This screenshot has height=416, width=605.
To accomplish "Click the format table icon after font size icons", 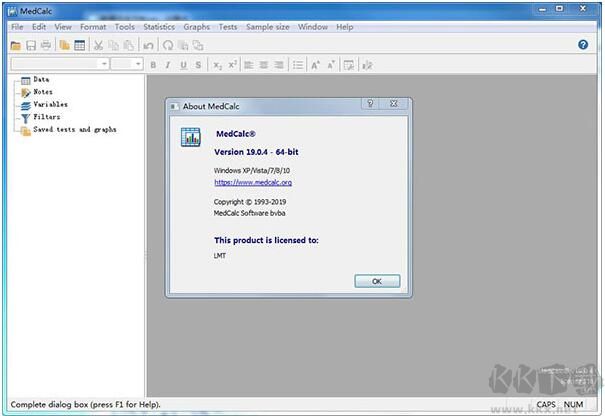I will (348, 65).
